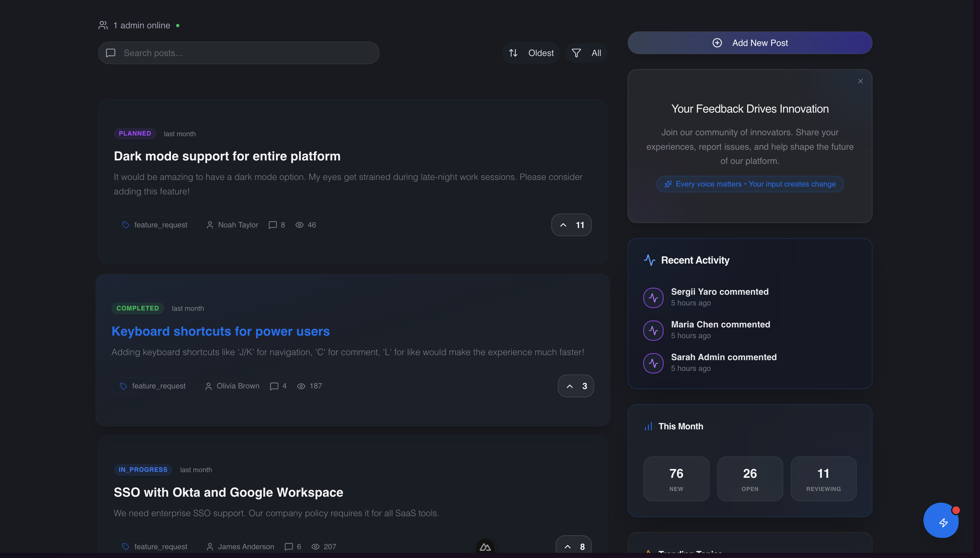Click the admins online users icon

coord(103,25)
